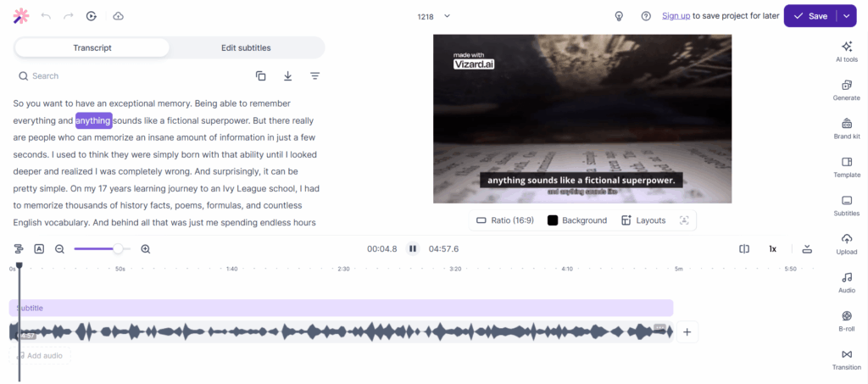This screenshot has height=384, width=868.
Task: Click the Sign up link
Action: tap(676, 16)
